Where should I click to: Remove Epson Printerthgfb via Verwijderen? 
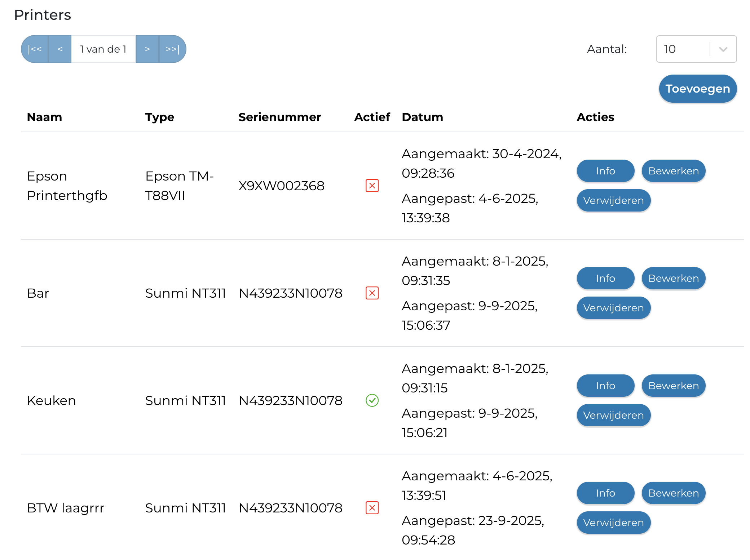point(613,200)
